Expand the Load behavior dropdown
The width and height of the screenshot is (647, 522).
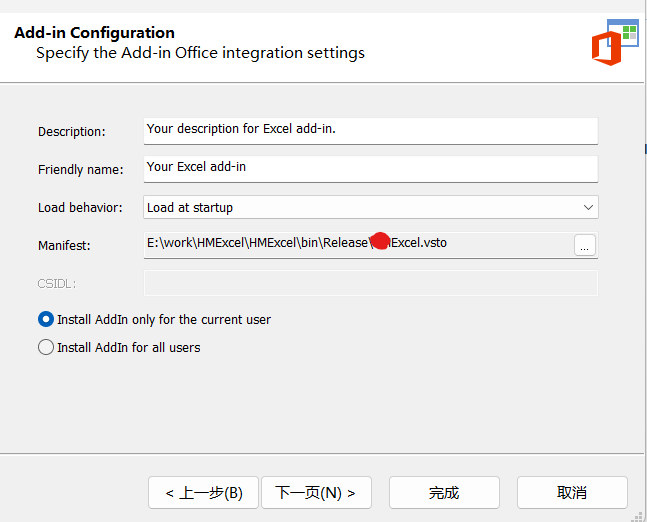tap(587, 207)
